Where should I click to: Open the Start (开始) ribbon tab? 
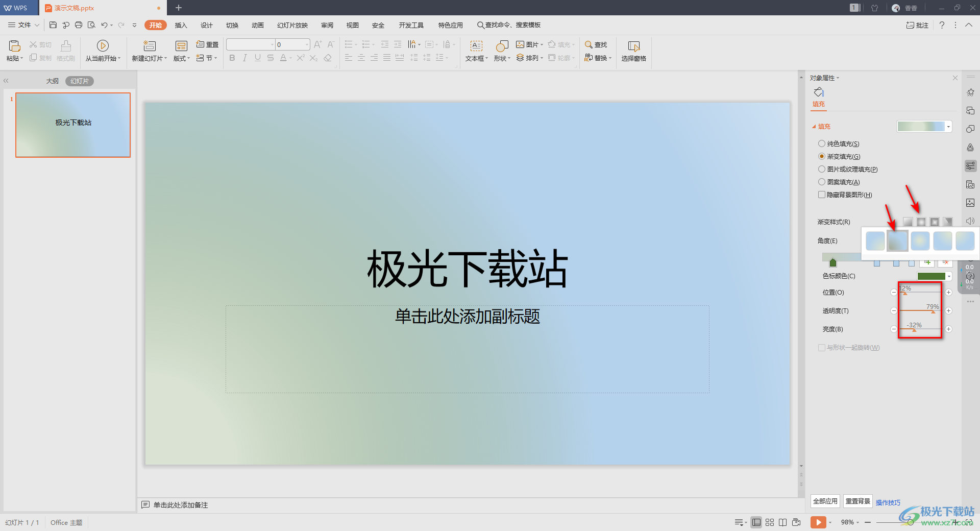click(x=156, y=25)
